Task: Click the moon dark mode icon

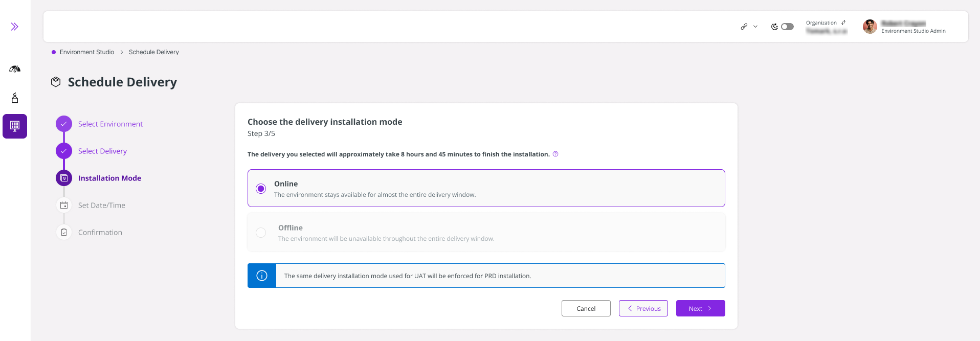Action: (x=774, y=27)
